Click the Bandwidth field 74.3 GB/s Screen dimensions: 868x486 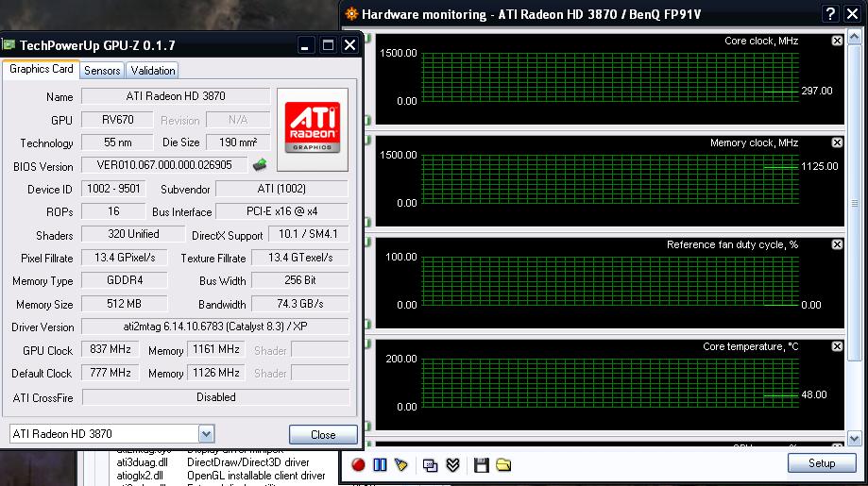click(300, 304)
